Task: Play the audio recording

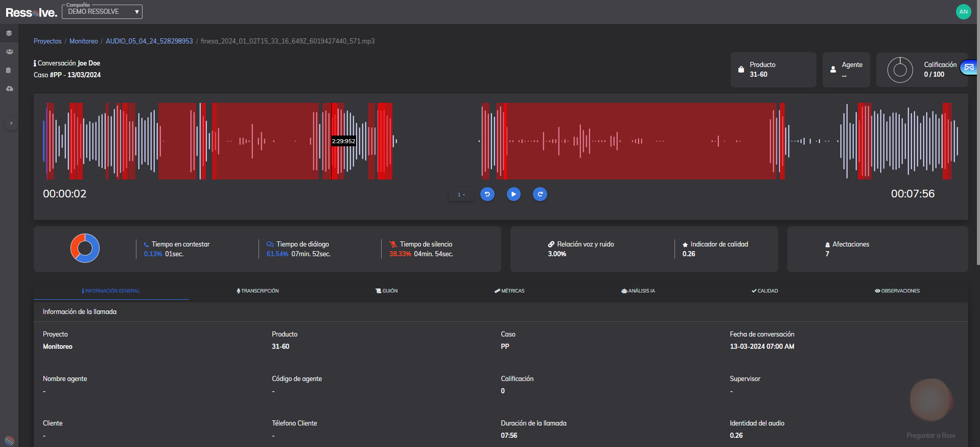Action: [514, 194]
